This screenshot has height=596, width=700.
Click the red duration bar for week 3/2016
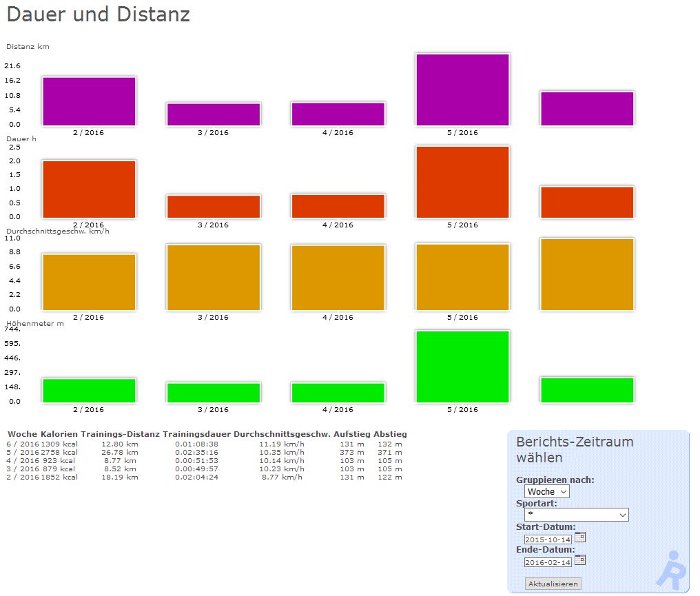214,207
